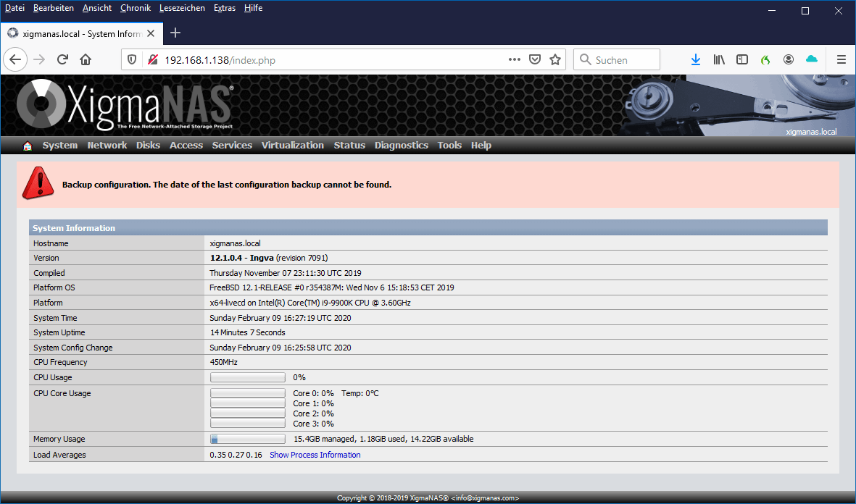Click the Show Process Information link
Viewport: 856px width, 504px height.
point(315,455)
